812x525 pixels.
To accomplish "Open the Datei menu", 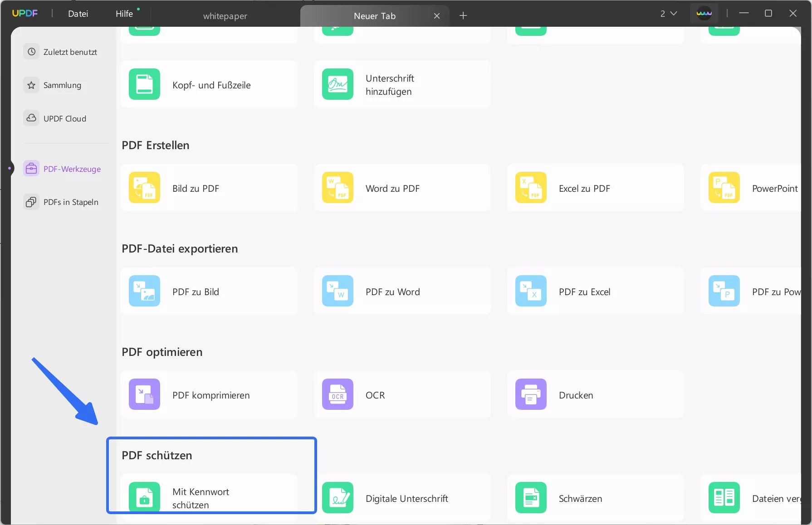I will tap(78, 14).
